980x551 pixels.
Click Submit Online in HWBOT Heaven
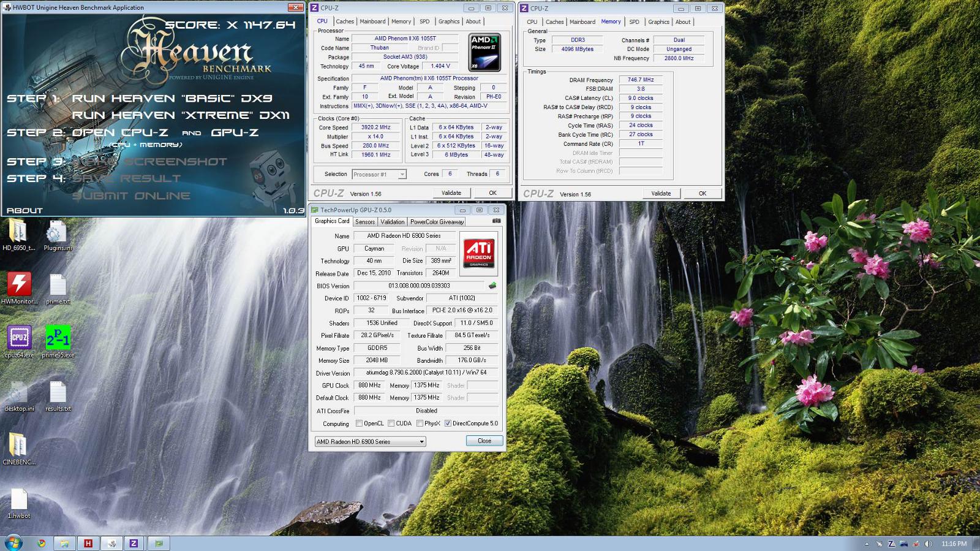[x=131, y=196]
